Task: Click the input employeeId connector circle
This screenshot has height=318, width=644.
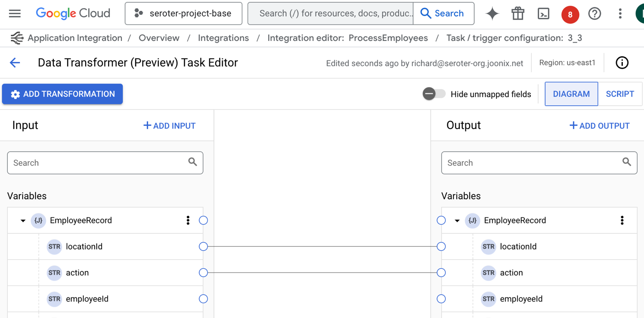Action: point(203,299)
